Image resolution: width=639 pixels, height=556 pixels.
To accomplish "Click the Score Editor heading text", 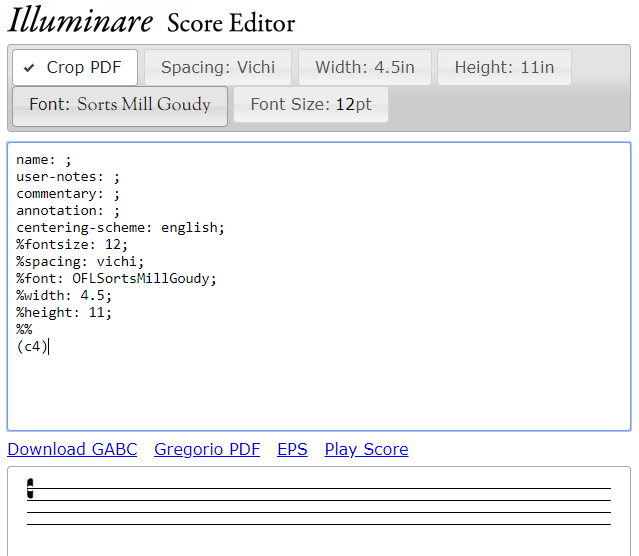I will click(231, 23).
